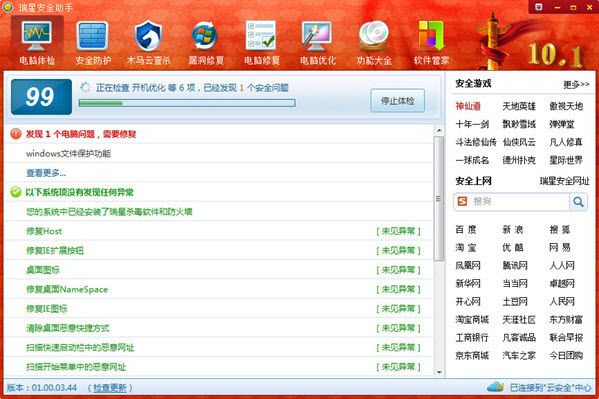Image resolution: width=599 pixels, height=399 pixels.
Task: Open the 人人网 site link
Action: (562, 265)
